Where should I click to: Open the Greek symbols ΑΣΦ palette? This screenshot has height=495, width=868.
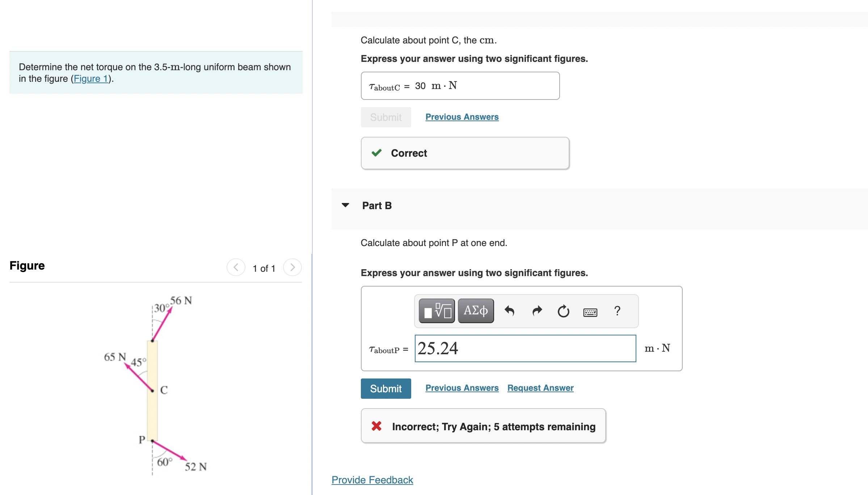click(x=476, y=311)
